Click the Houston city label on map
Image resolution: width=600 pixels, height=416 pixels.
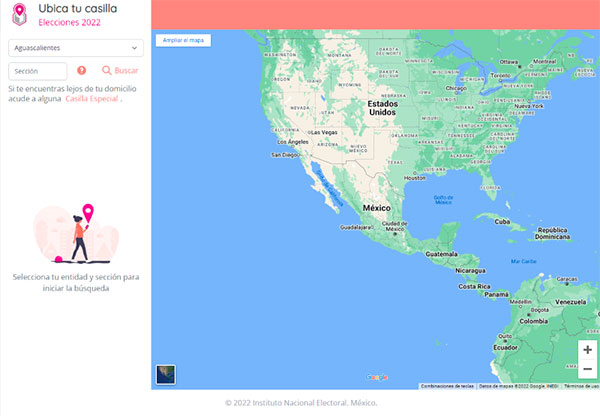click(414, 178)
